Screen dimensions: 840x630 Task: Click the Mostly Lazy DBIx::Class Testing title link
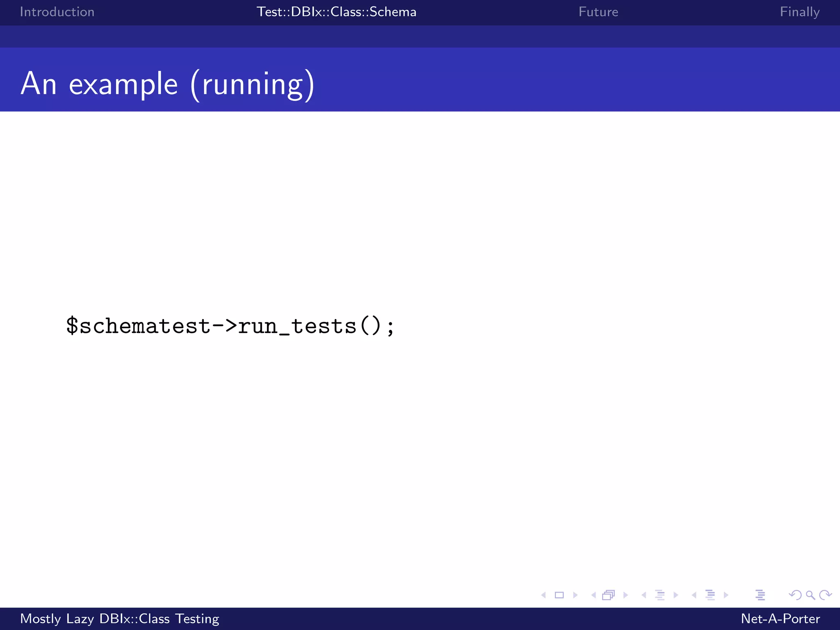point(120,619)
